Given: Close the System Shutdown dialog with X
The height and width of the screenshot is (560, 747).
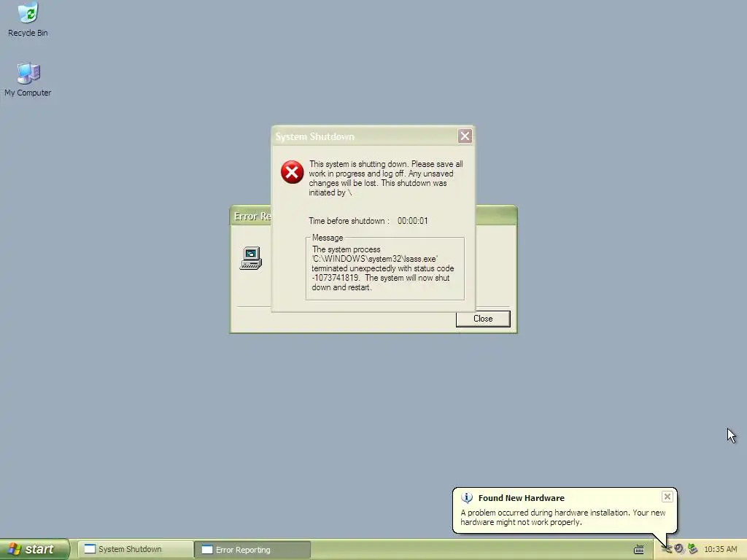Looking at the screenshot, I should click(465, 136).
